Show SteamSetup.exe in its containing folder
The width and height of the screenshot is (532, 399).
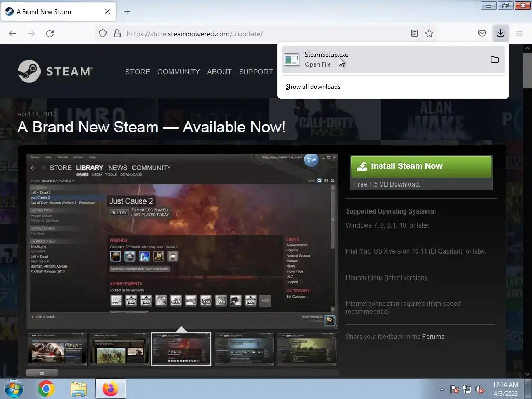495,60
